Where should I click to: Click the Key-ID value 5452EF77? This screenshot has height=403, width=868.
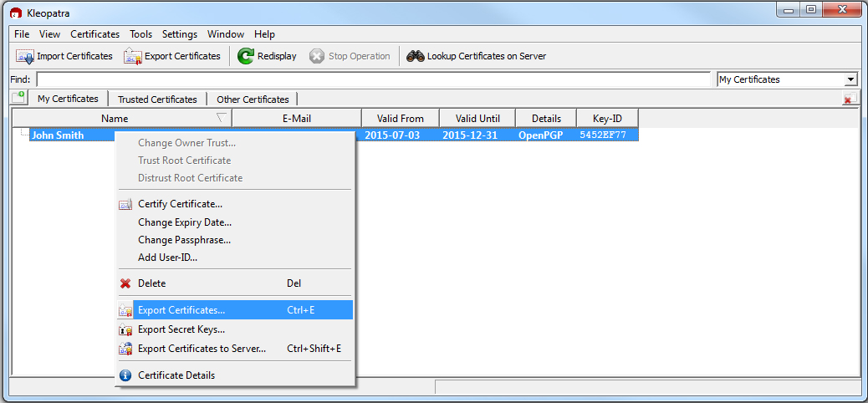[602, 135]
